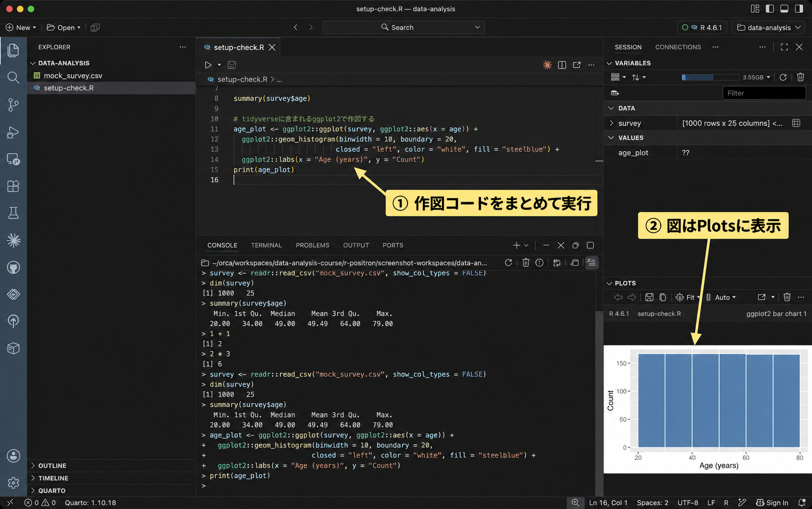Open the GitHub view in activity bar
812x509 pixels.
tap(13, 267)
